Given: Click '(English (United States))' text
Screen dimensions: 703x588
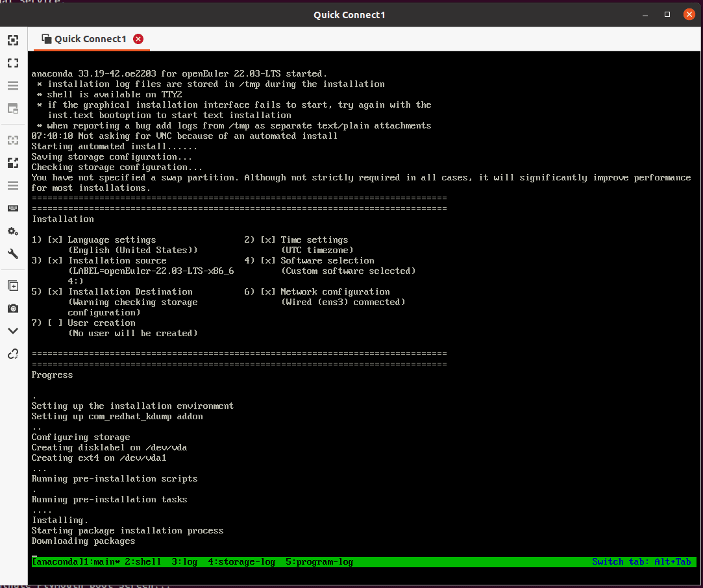Looking at the screenshot, I should point(132,250).
